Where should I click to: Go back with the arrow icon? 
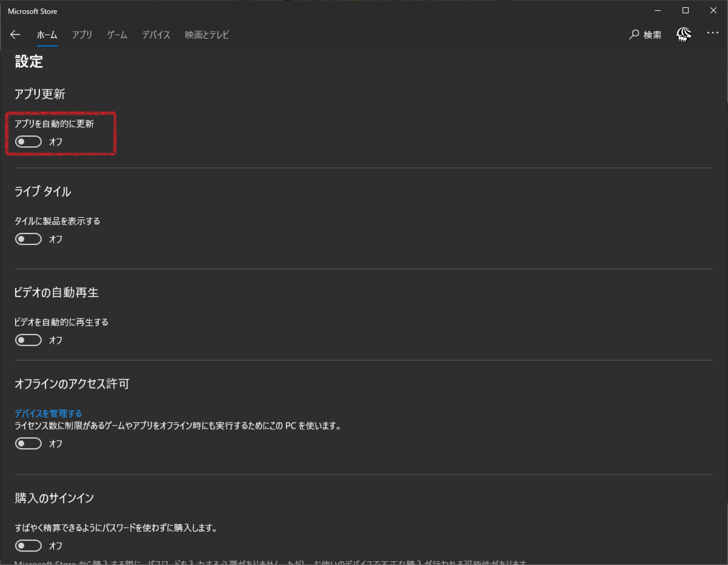tap(15, 35)
